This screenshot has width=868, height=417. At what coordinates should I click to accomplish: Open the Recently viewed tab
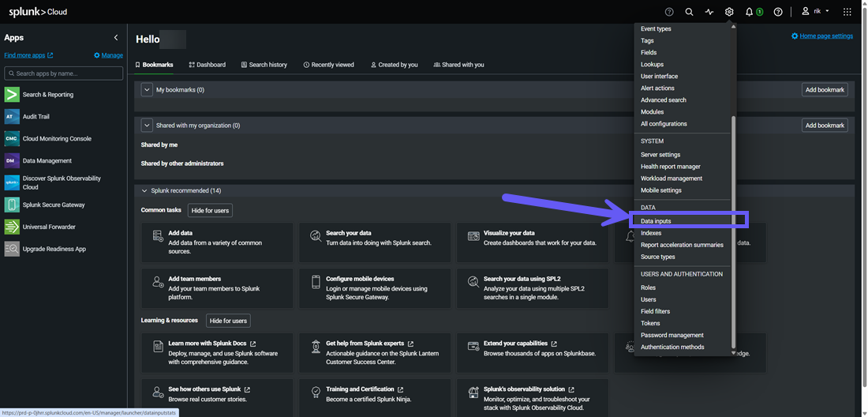coord(329,65)
